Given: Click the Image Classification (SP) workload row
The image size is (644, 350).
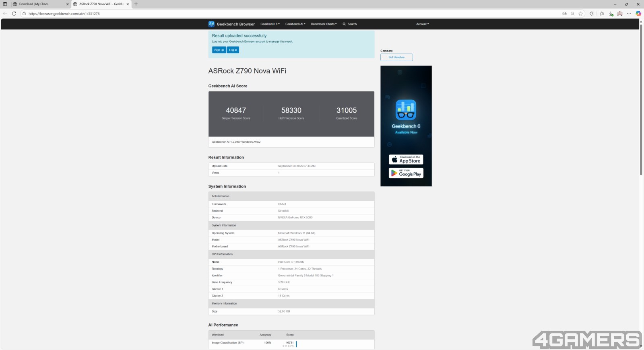Looking at the screenshot, I should [x=291, y=344].
